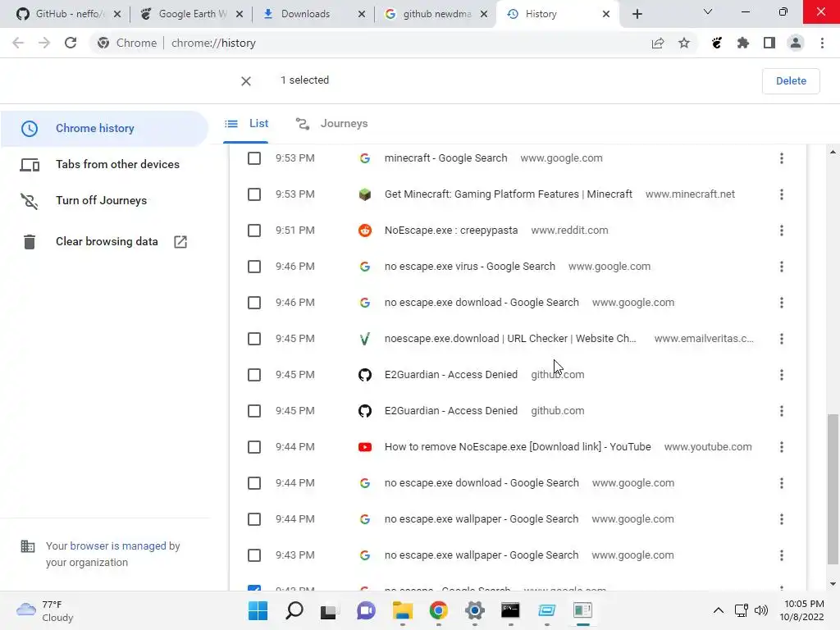This screenshot has height=630, width=840.
Task: Open Clear browsing data
Action: pos(103,242)
